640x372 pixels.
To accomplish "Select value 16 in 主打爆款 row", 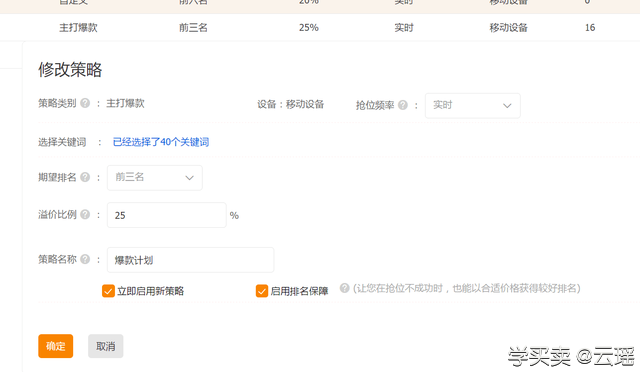I will point(590,27).
